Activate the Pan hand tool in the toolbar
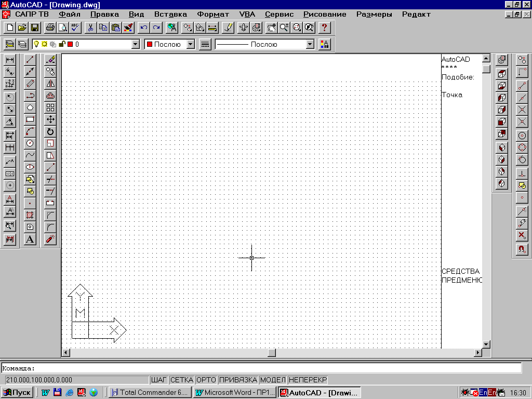This screenshot has width=532, height=399. point(271,28)
